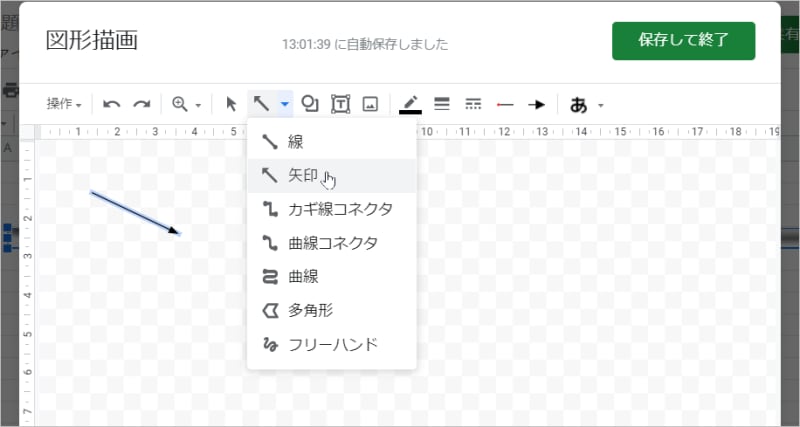Choose 多角形 from the line menu
This screenshot has width=800, height=427.
coord(332,310)
